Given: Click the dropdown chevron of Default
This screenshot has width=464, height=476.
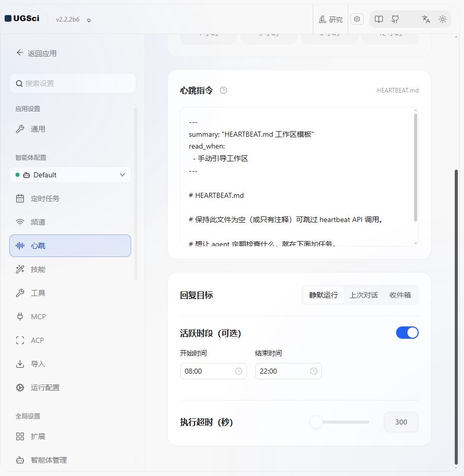Looking at the screenshot, I should (122, 175).
